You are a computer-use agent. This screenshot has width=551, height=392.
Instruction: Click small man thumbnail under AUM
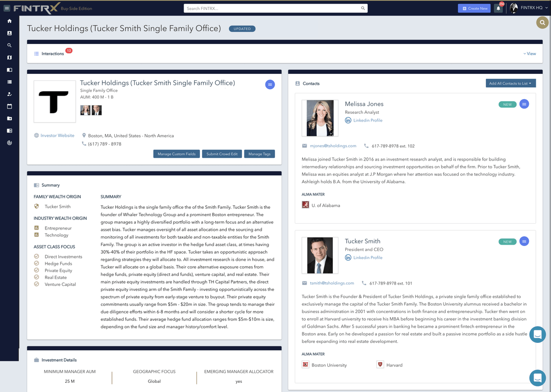point(96,110)
